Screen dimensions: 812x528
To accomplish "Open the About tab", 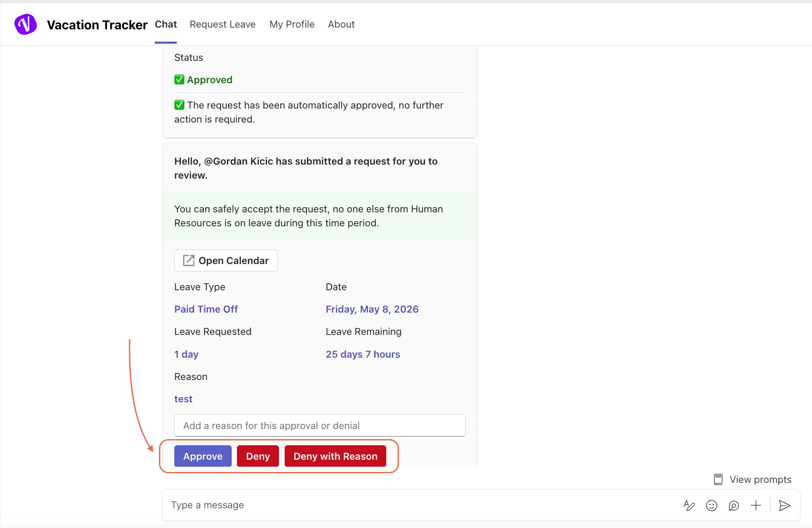I will pyautogui.click(x=341, y=25).
